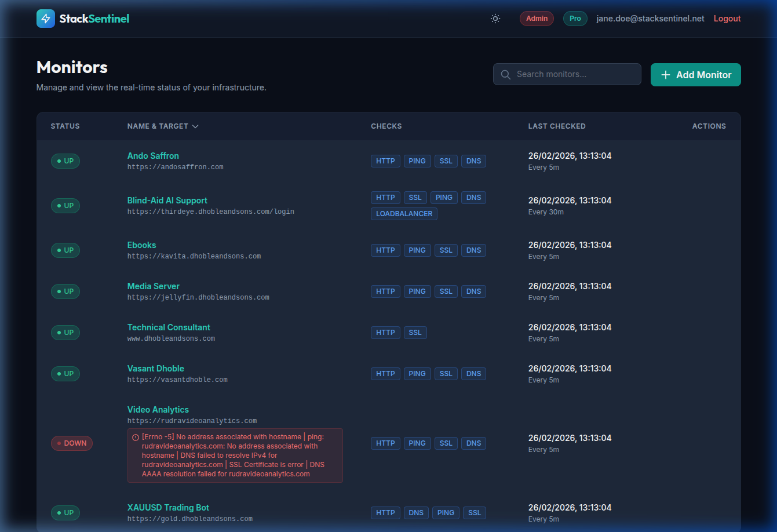The width and height of the screenshot is (777, 532).
Task: Click the LOADBALANCER check tag
Action: pyautogui.click(x=404, y=214)
